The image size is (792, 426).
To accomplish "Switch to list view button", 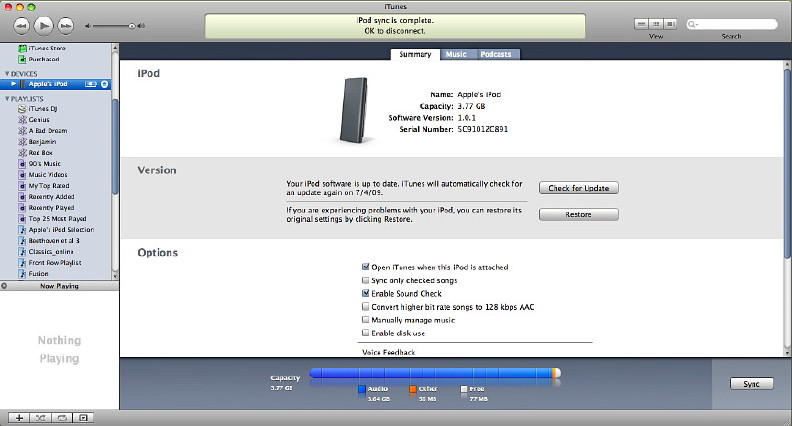I will [641, 24].
